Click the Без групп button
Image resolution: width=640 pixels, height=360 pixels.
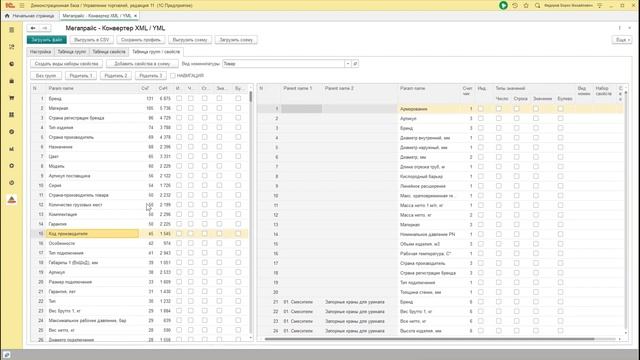coord(46,76)
